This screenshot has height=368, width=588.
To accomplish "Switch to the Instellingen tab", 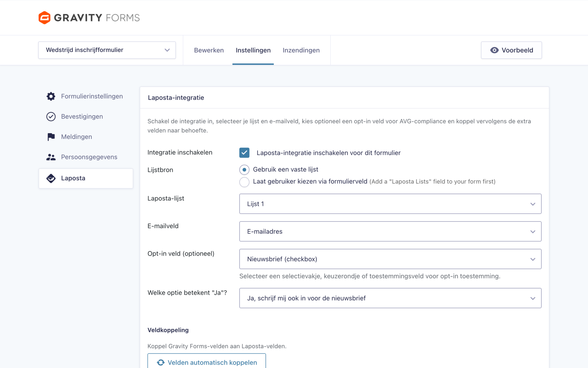I will pyautogui.click(x=253, y=50).
